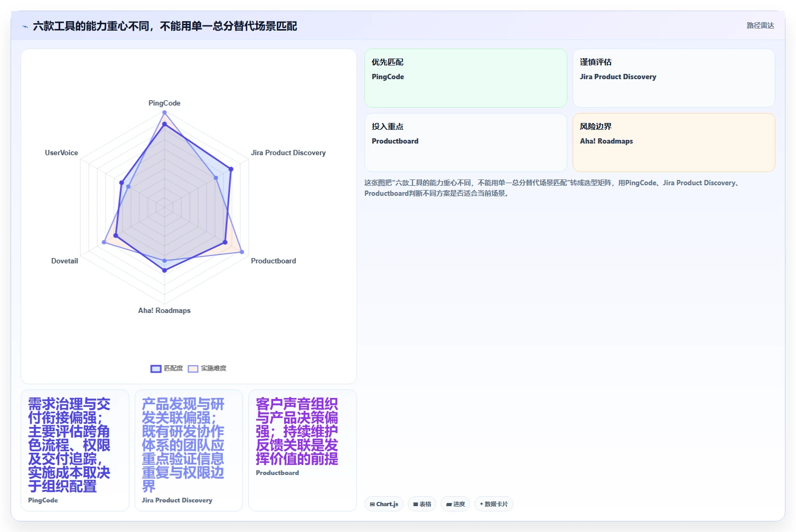
Task: Click Aha! Roadmaps in the 风险边界 card
Action: [606, 141]
